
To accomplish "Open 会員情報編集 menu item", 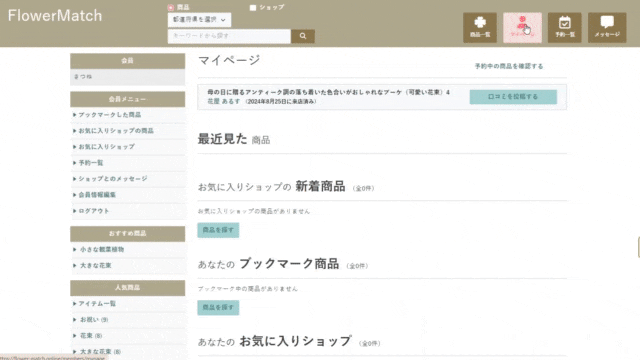I will point(97,195).
